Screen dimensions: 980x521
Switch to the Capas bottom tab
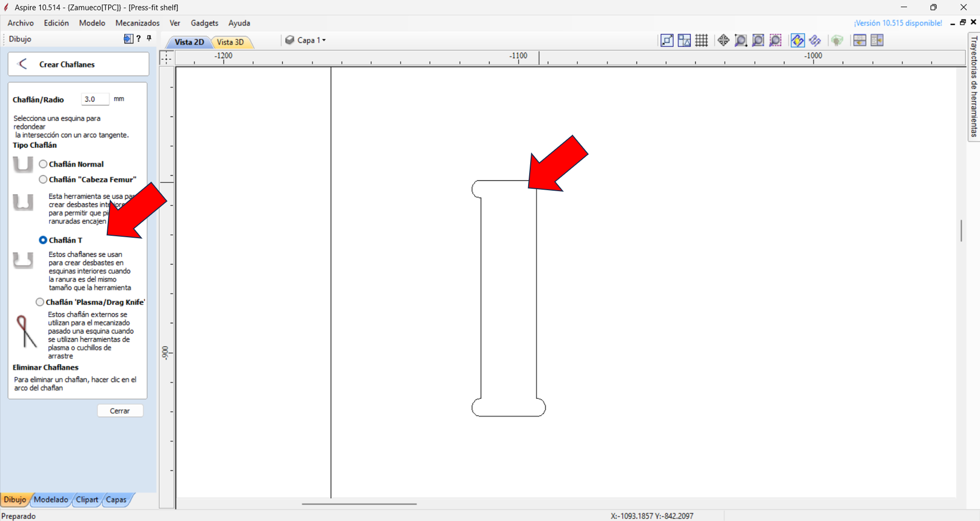pos(116,499)
